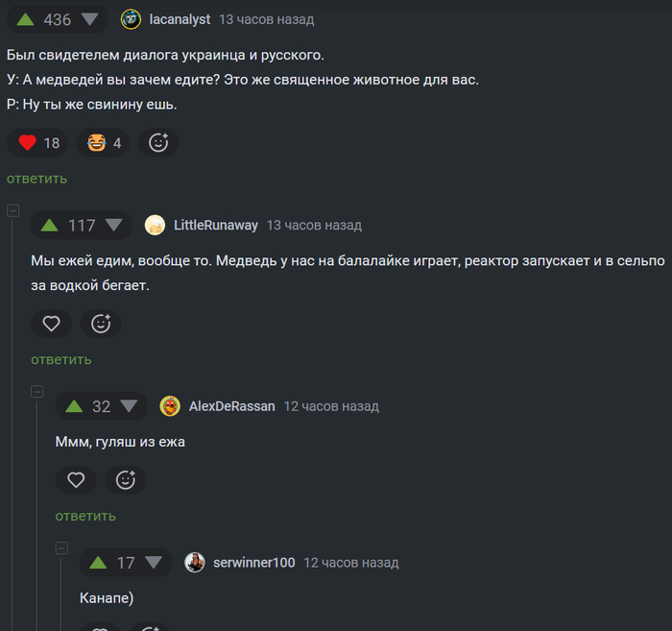Upvote serwinner100's comment
This screenshot has width=672, height=631.
pos(98,562)
